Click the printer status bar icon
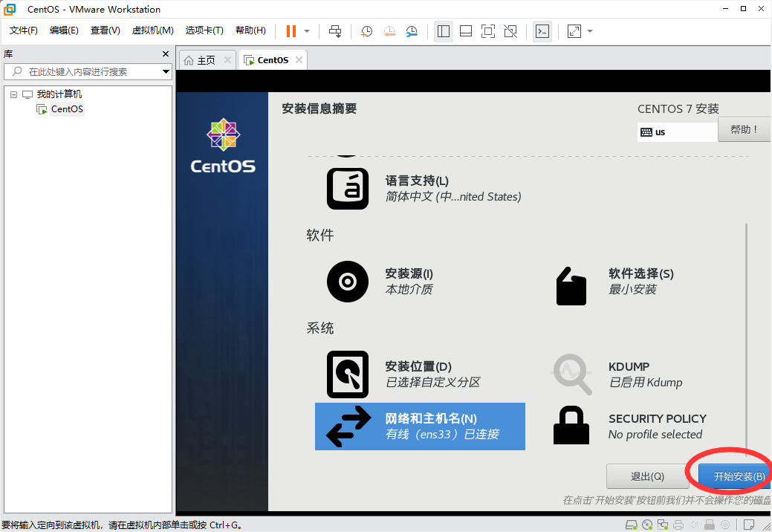This screenshot has height=532, width=772. [x=678, y=525]
